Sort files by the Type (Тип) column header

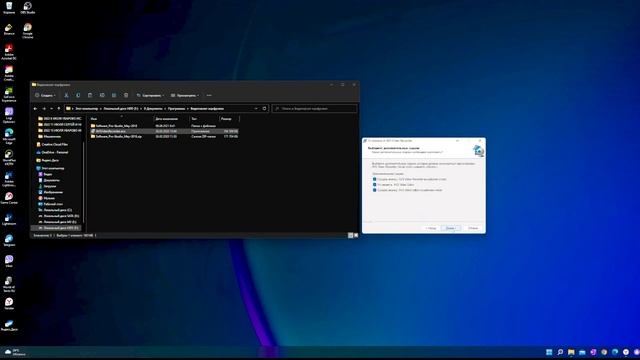point(204,119)
